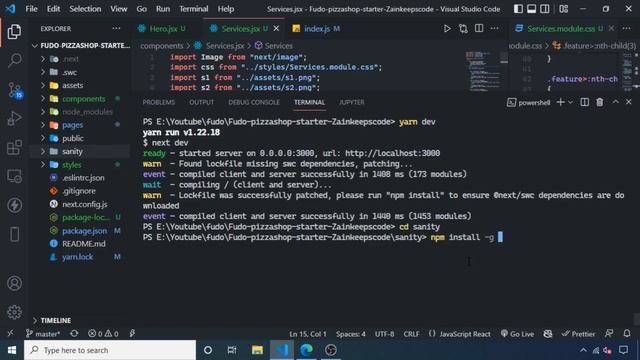
Task: Maximize the terminal panel size
Action: (x=615, y=102)
